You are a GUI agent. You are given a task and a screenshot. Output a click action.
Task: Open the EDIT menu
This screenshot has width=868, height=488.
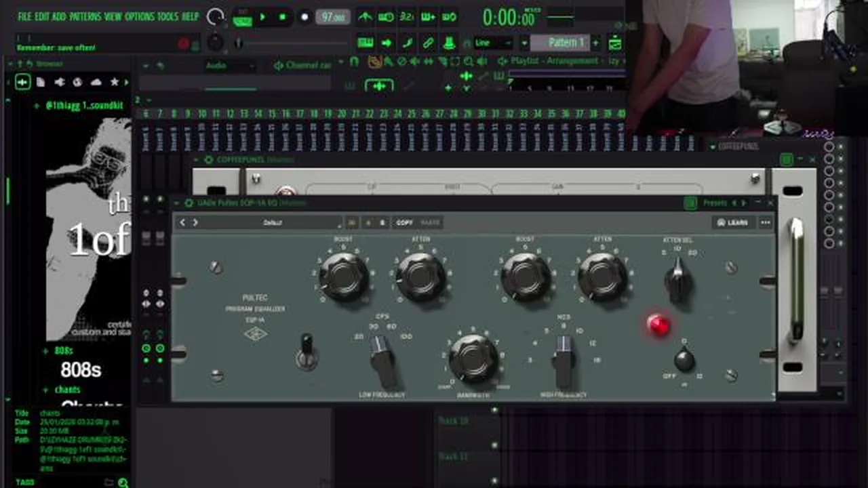click(x=42, y=16)
